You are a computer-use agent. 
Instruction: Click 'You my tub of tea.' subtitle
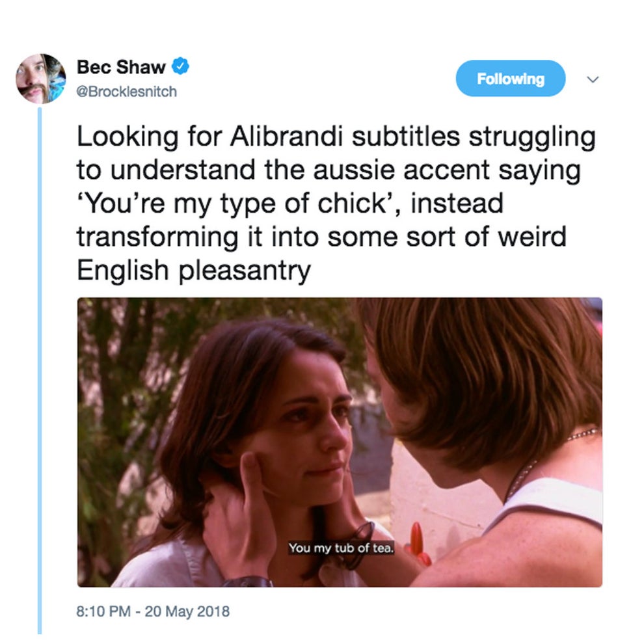(x=341, y=548)
